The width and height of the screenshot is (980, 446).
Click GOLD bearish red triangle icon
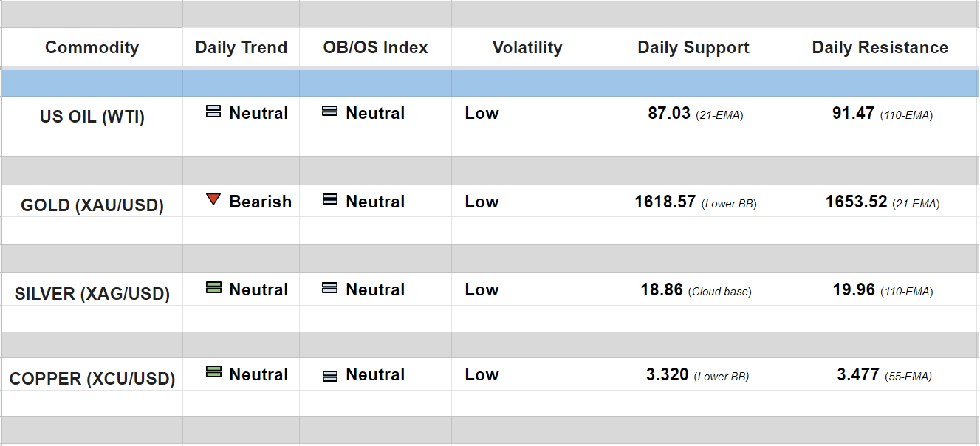213,199
